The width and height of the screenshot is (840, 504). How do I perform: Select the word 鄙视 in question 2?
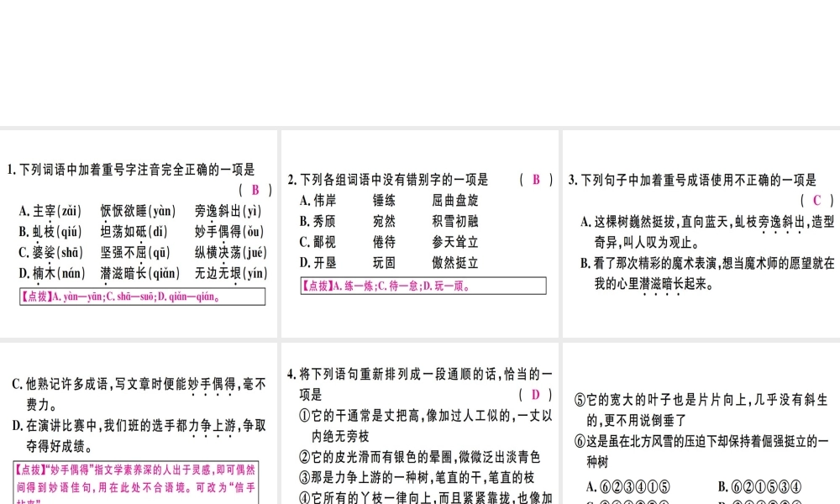pyautogui.click(x=324, y=242)
